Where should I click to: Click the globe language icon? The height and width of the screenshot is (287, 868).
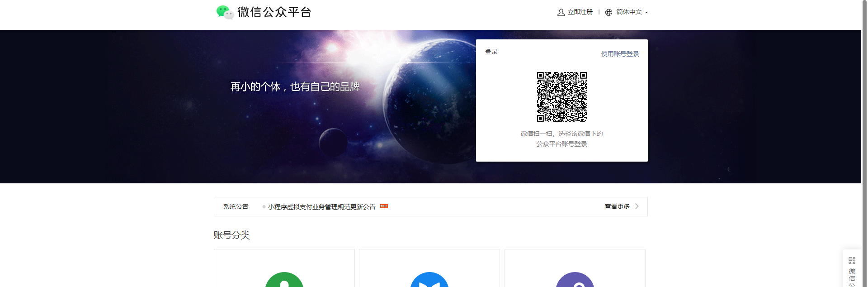coord(609,12)
